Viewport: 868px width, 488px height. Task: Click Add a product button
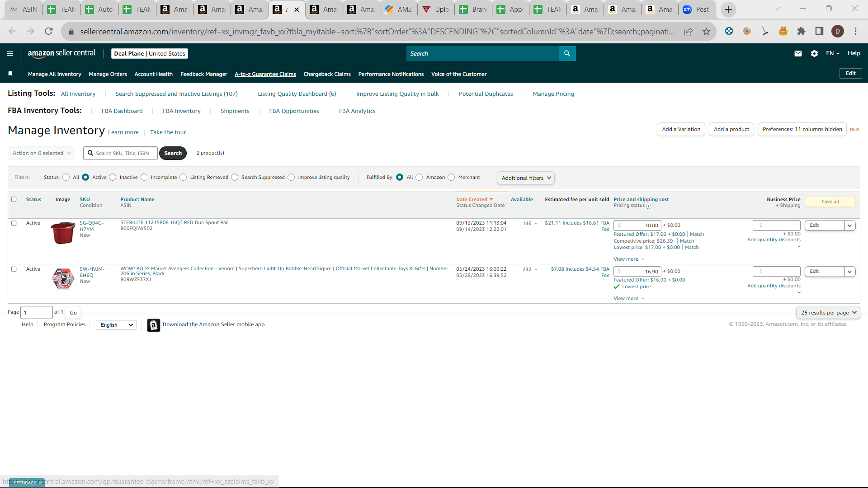point(731,129)
